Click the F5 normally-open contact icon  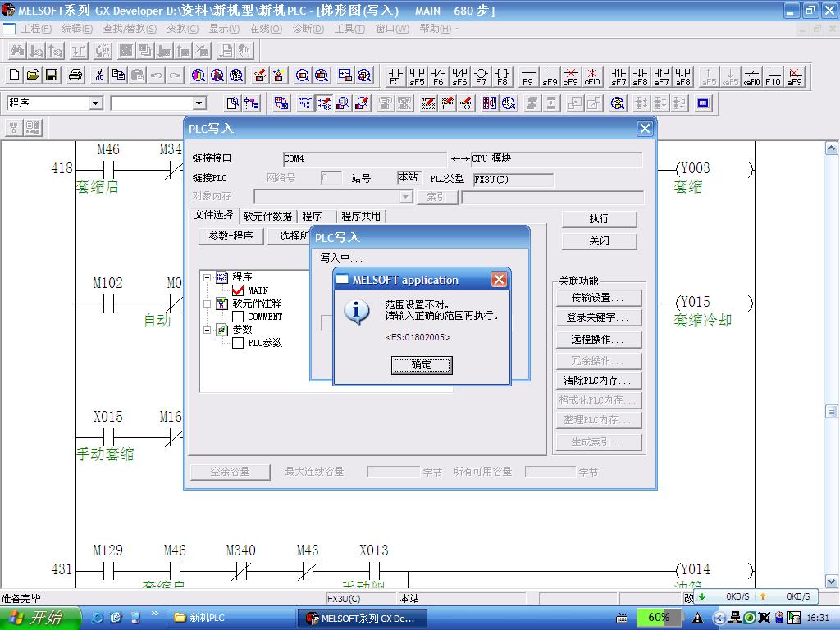(395, 76)
